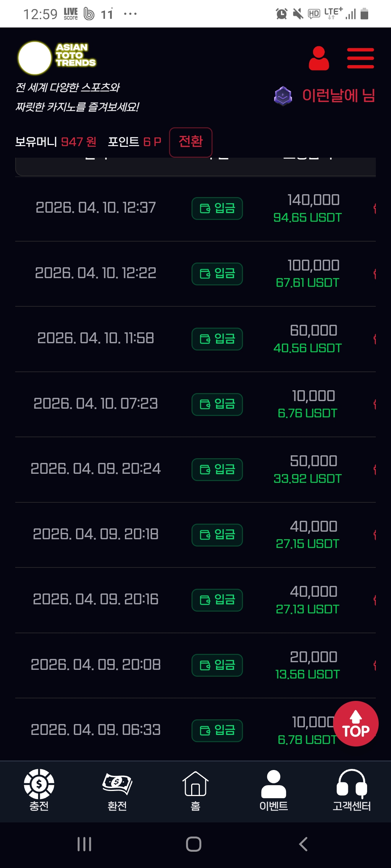
Task: Select the 2026. 04. 09. 20:24 transaction date
Action: tap(96, 469)
